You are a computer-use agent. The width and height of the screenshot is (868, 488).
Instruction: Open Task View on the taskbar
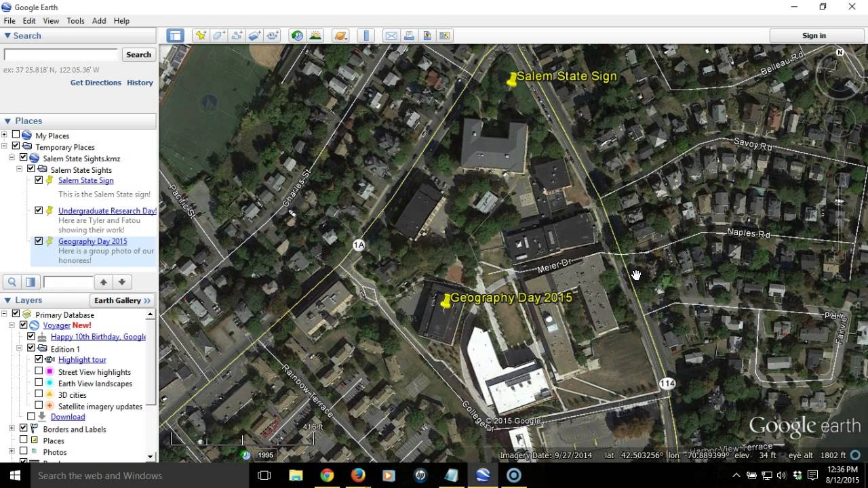coord(264,476)
